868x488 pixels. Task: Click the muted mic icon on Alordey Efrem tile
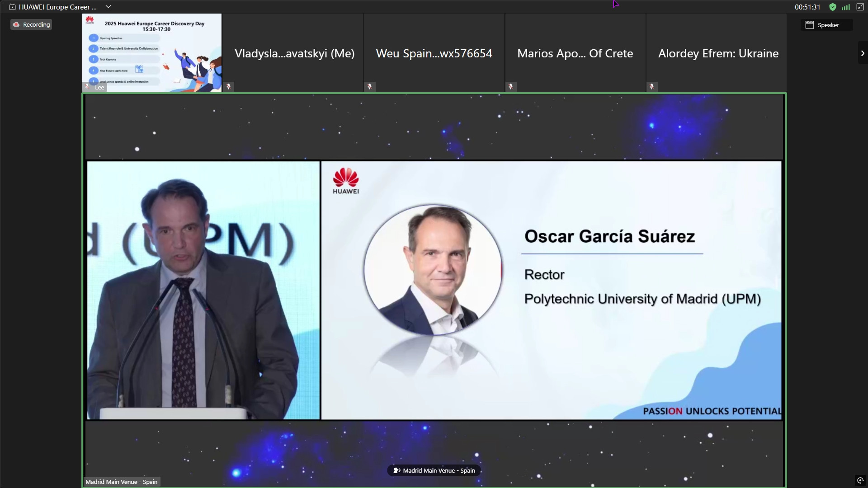coord(652,86)
